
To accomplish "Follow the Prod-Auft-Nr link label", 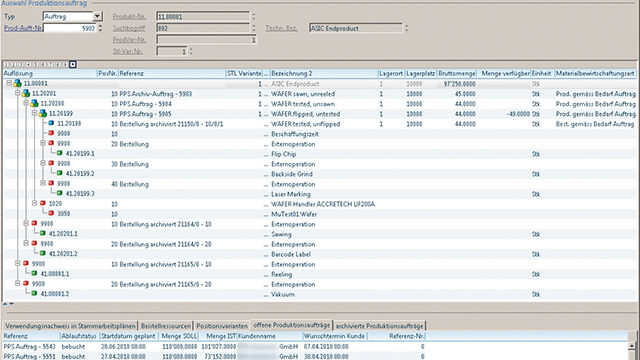I will click(x=23, y=28).
